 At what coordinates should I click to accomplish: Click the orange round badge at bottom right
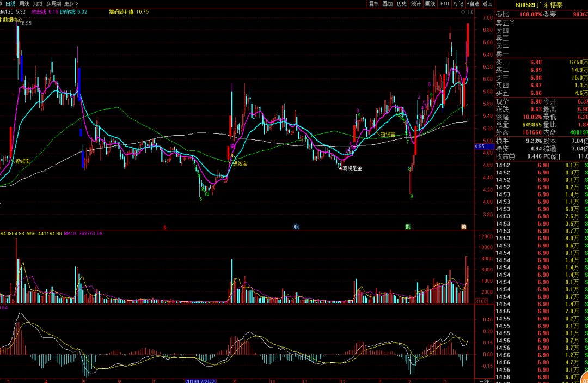pos(583,375)
